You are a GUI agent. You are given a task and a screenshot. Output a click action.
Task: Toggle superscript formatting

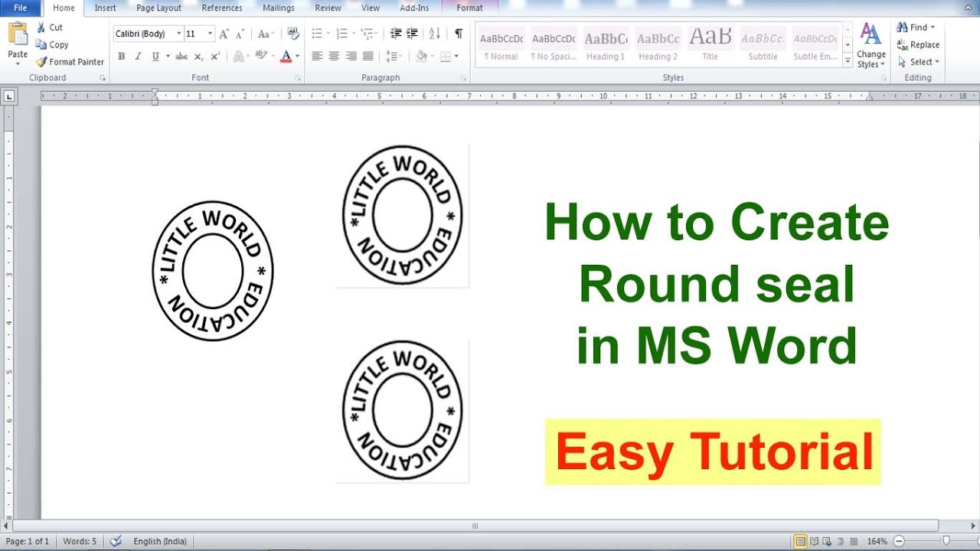pyautogui.click(x=215, y=56)
